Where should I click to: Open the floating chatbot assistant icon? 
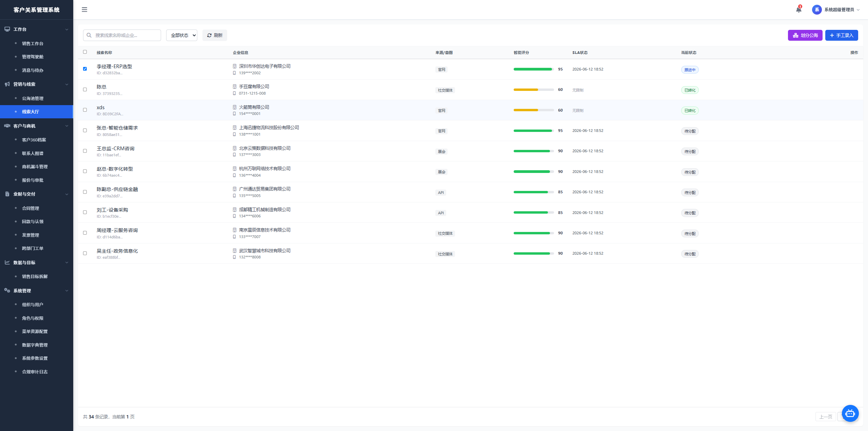850,413
